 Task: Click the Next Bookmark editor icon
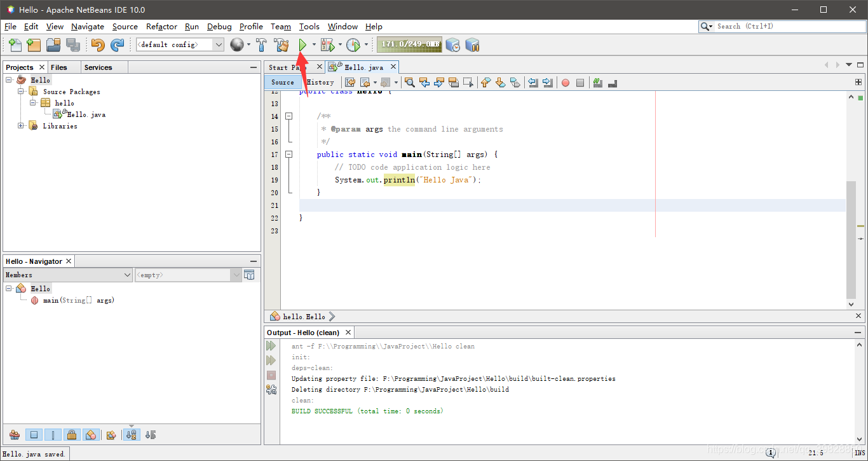(x=500, y=82)
